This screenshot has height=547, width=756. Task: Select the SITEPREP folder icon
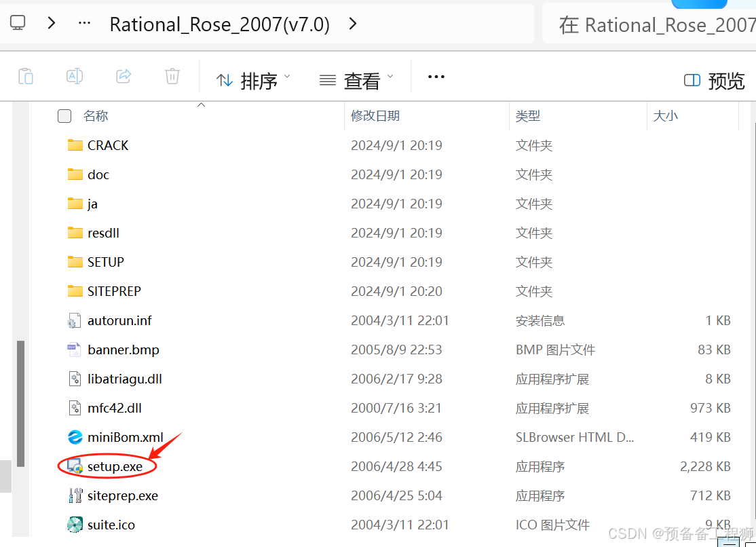[x=75, y=291]
